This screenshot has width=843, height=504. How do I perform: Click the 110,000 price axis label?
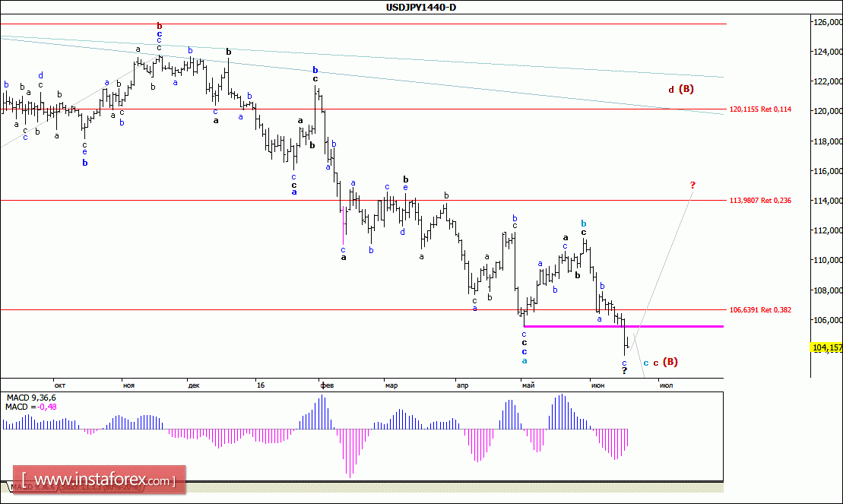click(x=828, y=260)
